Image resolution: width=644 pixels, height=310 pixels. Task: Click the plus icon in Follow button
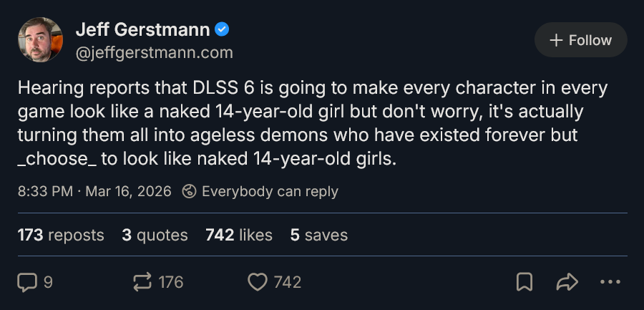pos(556,40)
